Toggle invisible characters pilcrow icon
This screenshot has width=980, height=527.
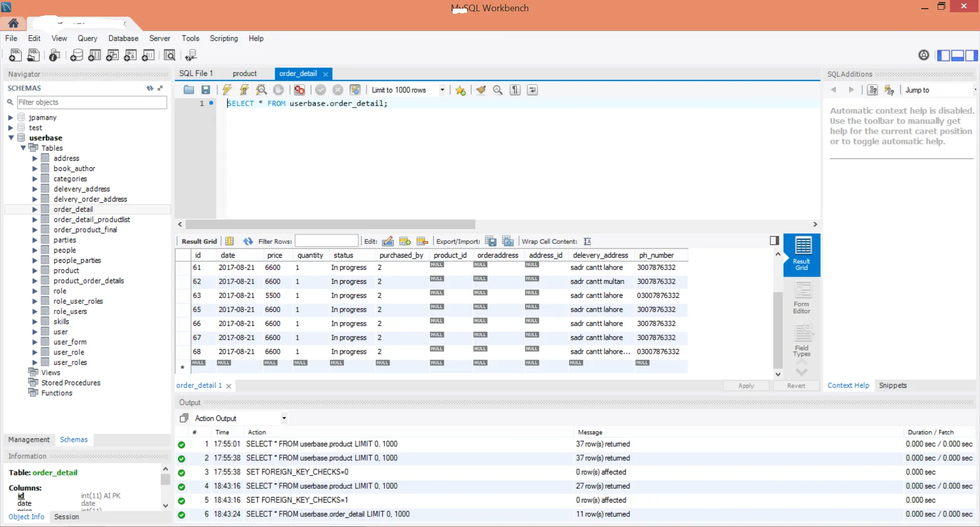[515, 90]
